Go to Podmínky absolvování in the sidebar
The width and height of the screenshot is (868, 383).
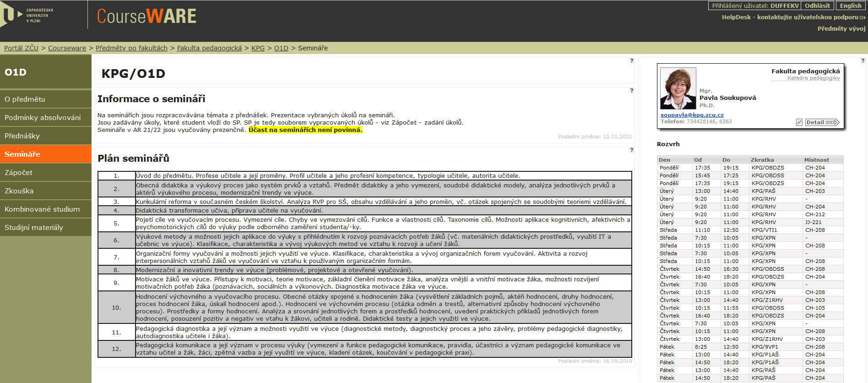[46, 117]
